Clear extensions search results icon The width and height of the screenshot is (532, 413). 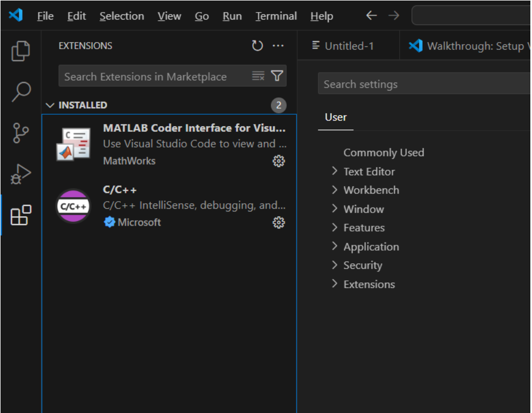(258, 76)
